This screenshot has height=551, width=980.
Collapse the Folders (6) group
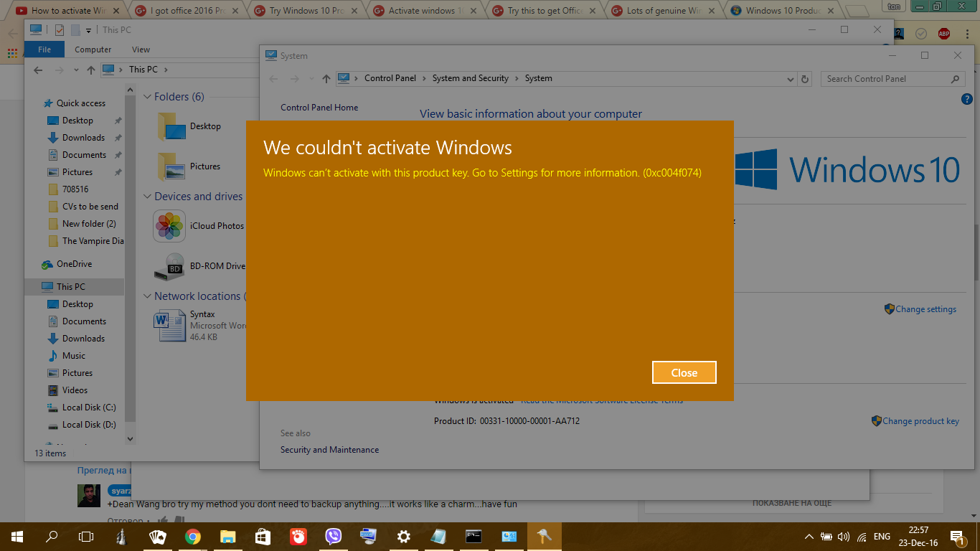(147, 97)
